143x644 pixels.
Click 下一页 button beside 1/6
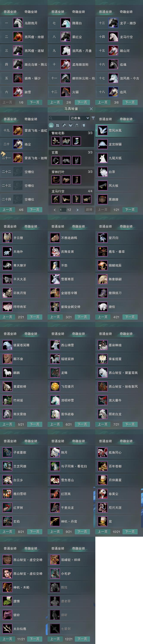[x=35, y=102]
